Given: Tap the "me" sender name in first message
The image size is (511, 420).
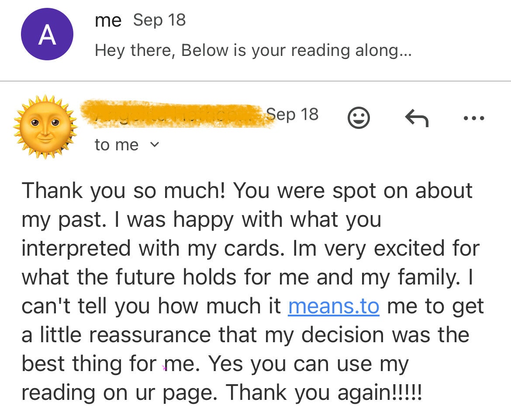Looking at the screenshot, I should [108, 21].
